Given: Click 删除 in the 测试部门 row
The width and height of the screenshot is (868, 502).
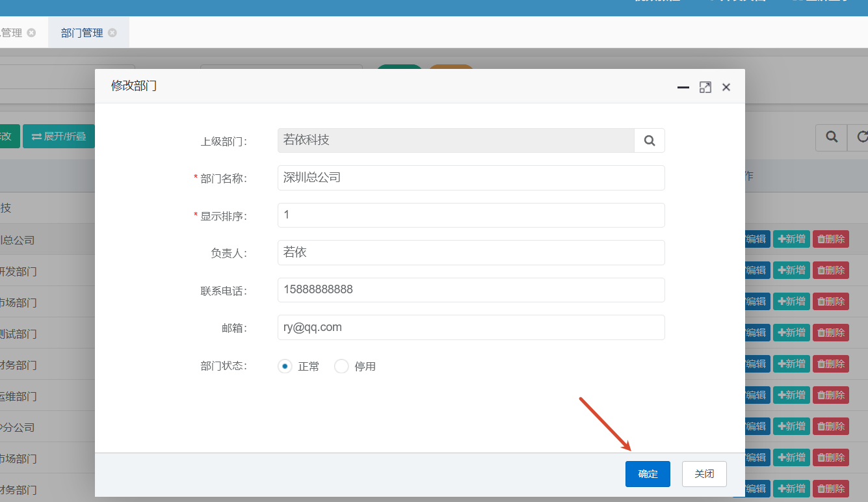Looking at the screenshot, I should tap(831, 332).
